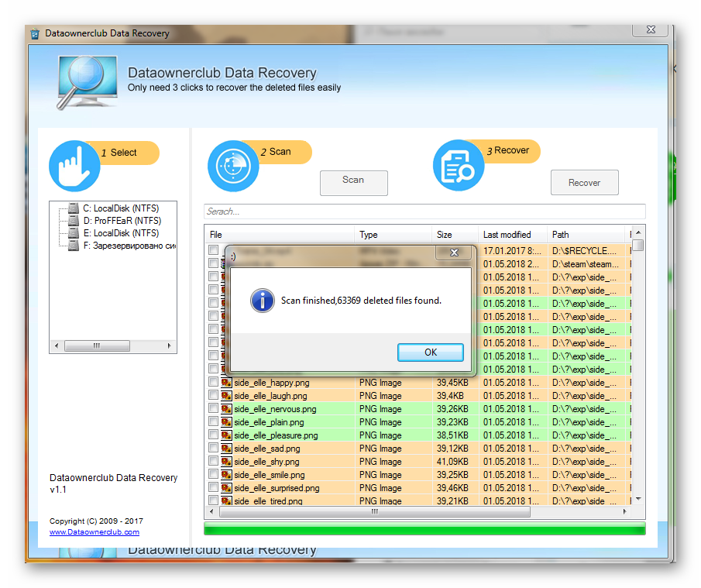Click the document Recover step icon
The width and height of the screenshot is (701, 588).
pos(459,165)
